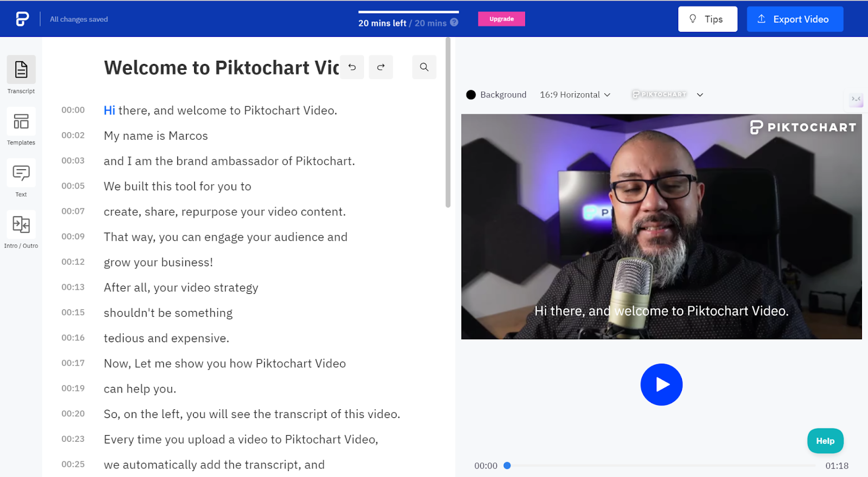The height and width of the screenshot is (477, 868).
Task: Open the Help chat
Action: pyautogui.click(x=825, y=441)
